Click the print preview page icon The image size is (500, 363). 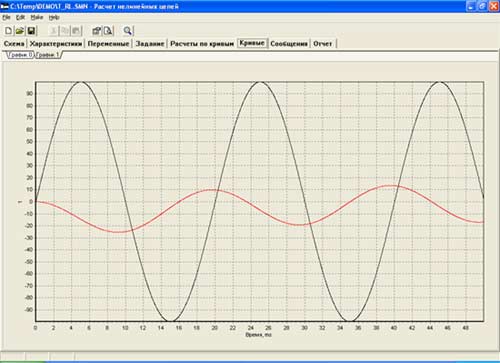(108, 31)
